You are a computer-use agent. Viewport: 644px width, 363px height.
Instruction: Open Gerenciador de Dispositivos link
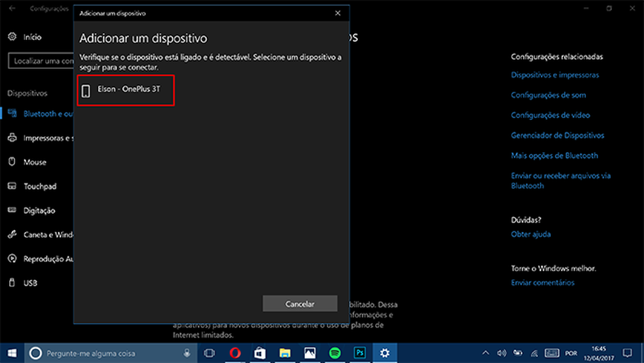pyautogui.click(x=558, y=135)
